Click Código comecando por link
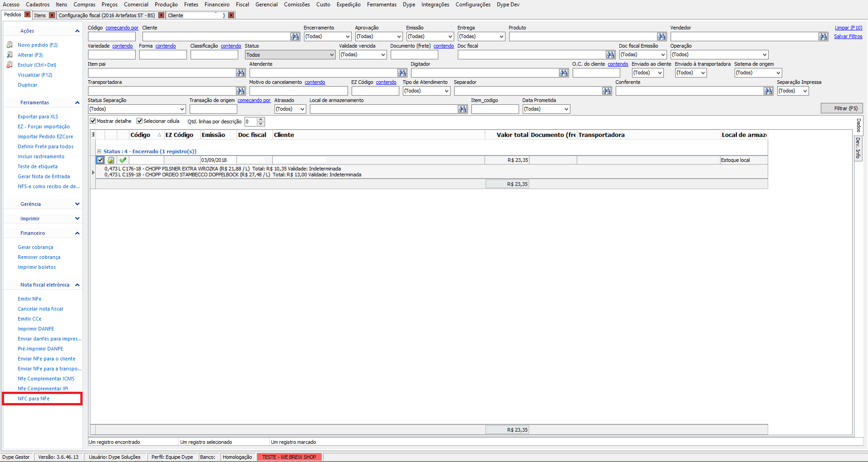The width and height of the screenshot is (868, 462). click(122, 28)
